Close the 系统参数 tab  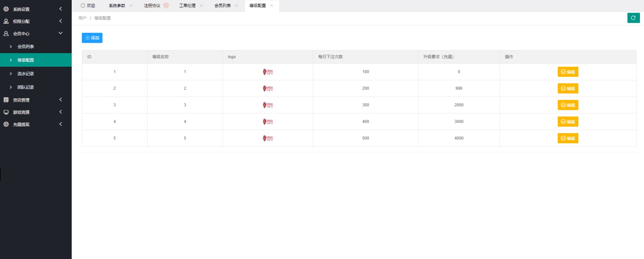(131, 6)
